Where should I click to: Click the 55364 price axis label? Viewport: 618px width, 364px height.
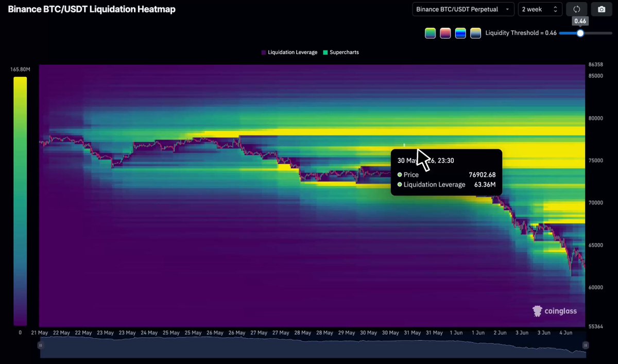pos(595,326)
